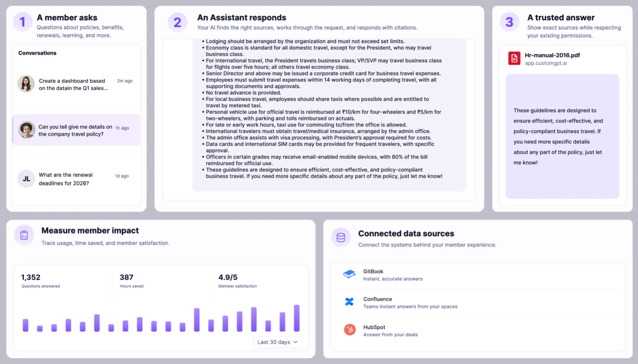Open the Last 30 days dropdown
This screenshot has height=364, width=638.
coord(278,342)
